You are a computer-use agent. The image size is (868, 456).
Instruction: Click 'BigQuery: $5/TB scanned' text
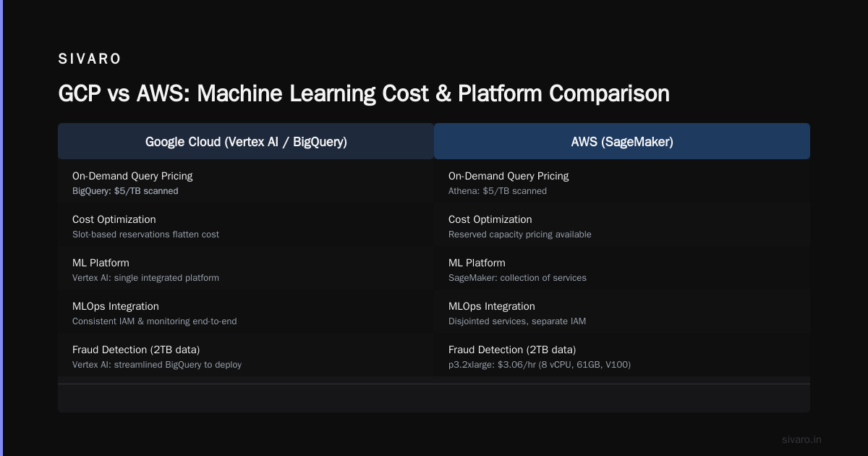point(125,191)
